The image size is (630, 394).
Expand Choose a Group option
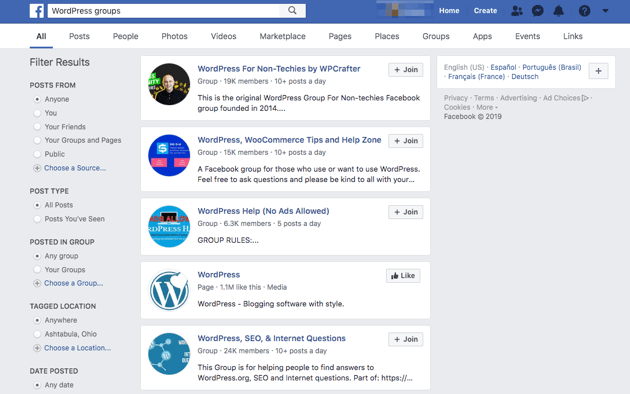tap(68, 283)
